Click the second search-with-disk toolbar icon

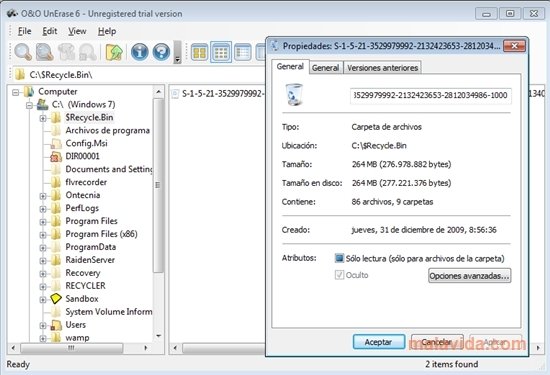pyautogui.click(x=45, y=52)
